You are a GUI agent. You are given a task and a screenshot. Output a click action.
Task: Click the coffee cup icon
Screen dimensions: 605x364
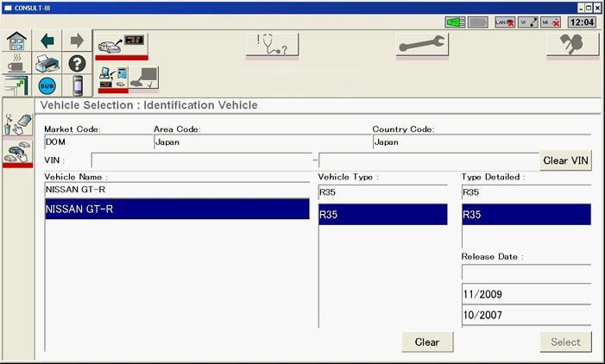16,64
